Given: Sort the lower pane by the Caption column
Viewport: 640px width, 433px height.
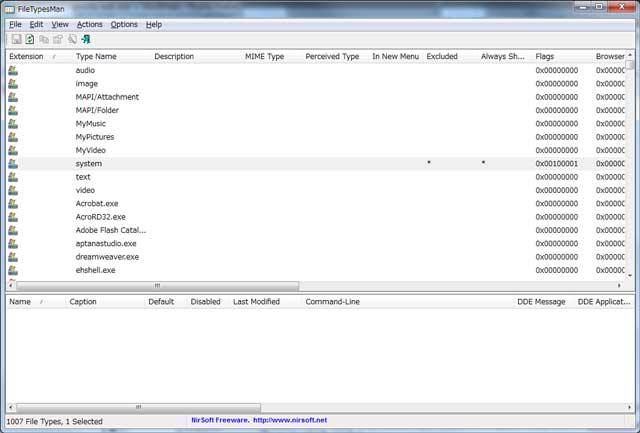Looking at the screenshot, I should point(83,301).
